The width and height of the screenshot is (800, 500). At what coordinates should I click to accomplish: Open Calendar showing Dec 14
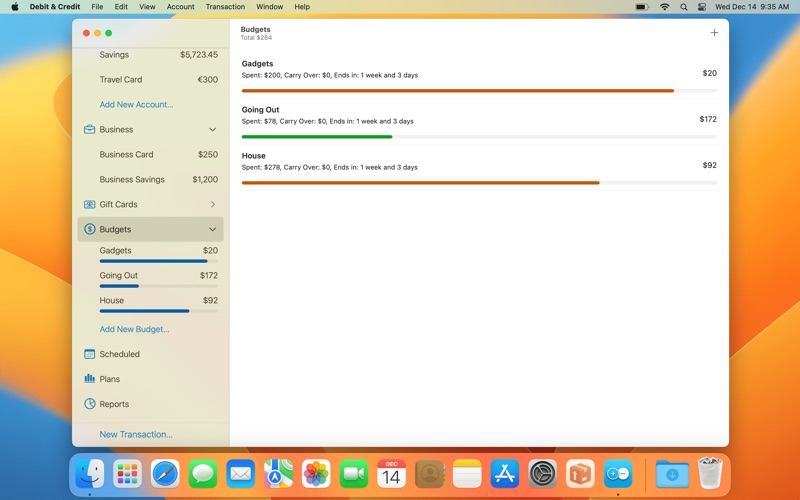coord(391,473)
